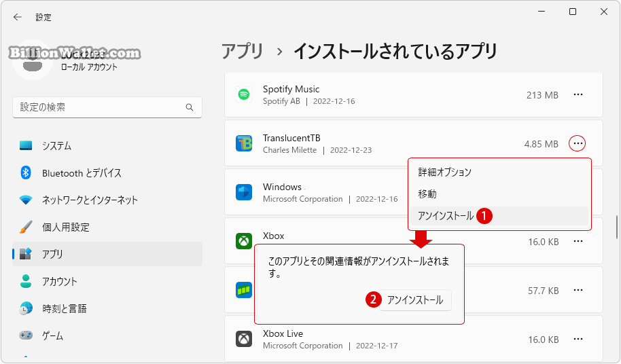Click the 4.85 MB size value

coord(542,144)
